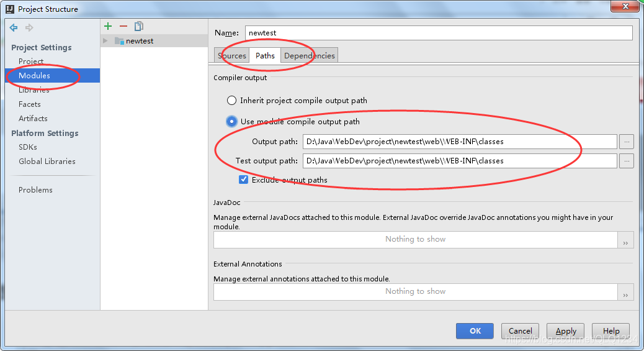Select Modules in Project Settings
644x351 pixels.
point(52,75)
